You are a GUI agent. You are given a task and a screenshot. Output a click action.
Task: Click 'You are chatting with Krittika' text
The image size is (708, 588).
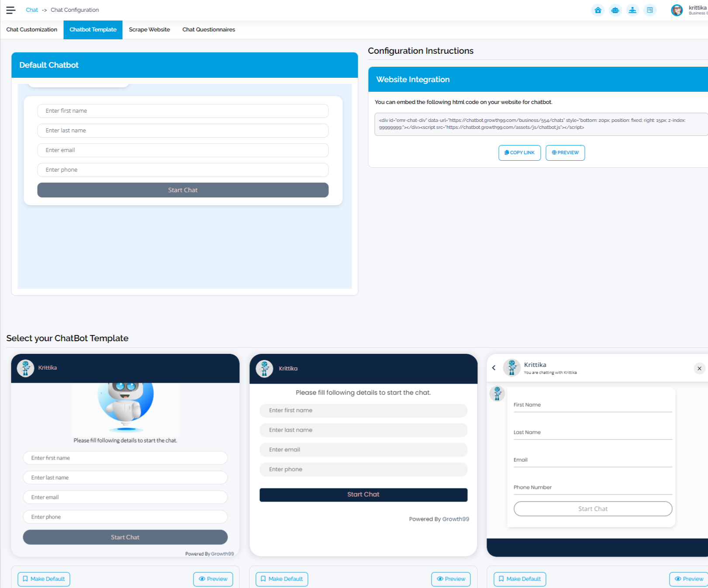[x=550, y=373]
